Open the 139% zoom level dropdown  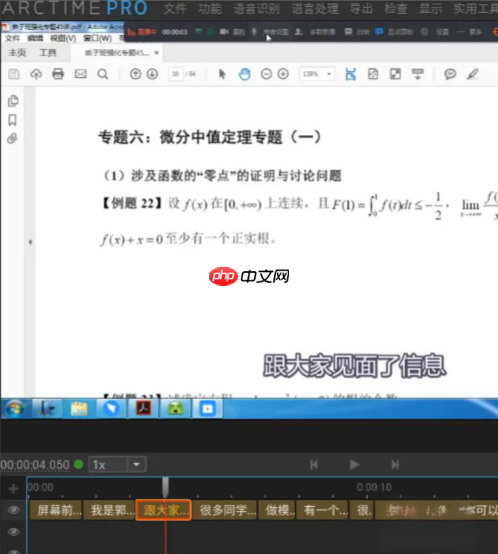tap(317, 74)
